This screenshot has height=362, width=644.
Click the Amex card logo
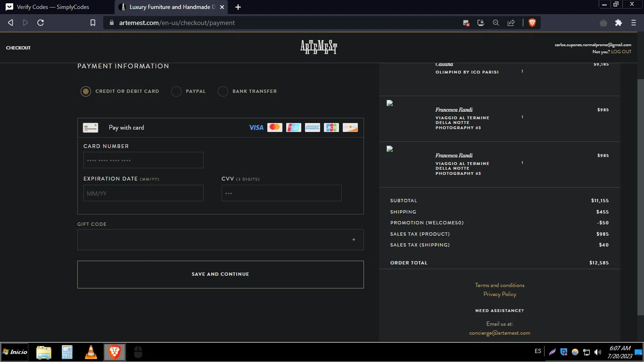coord(313,127)
